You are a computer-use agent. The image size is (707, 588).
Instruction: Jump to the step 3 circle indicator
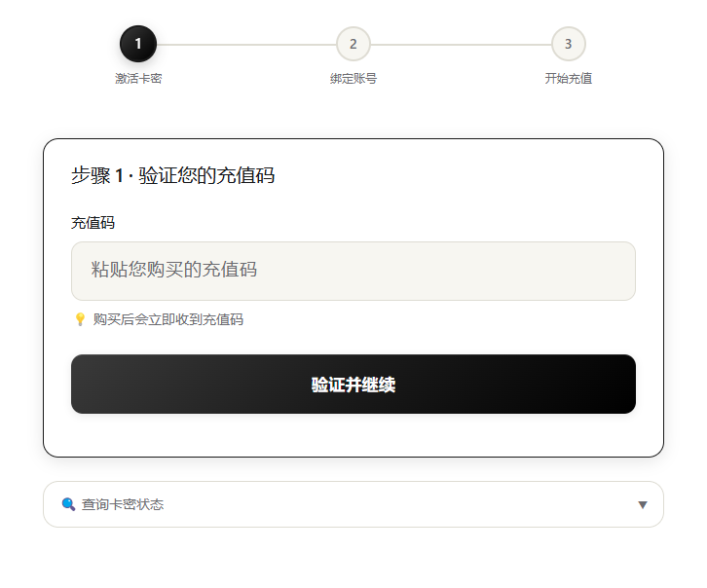coord(568,44)
